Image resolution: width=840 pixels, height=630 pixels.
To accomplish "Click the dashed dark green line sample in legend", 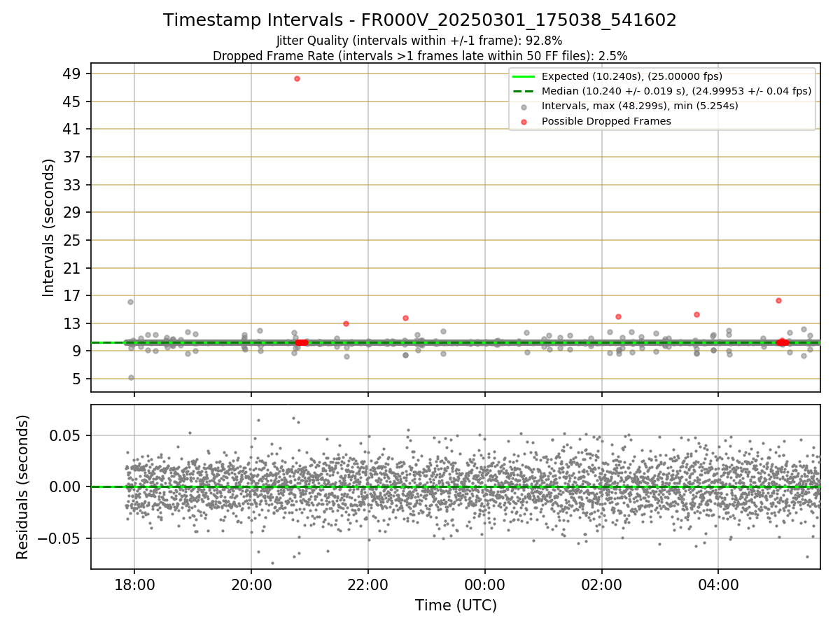I will [x=524, y=91].
